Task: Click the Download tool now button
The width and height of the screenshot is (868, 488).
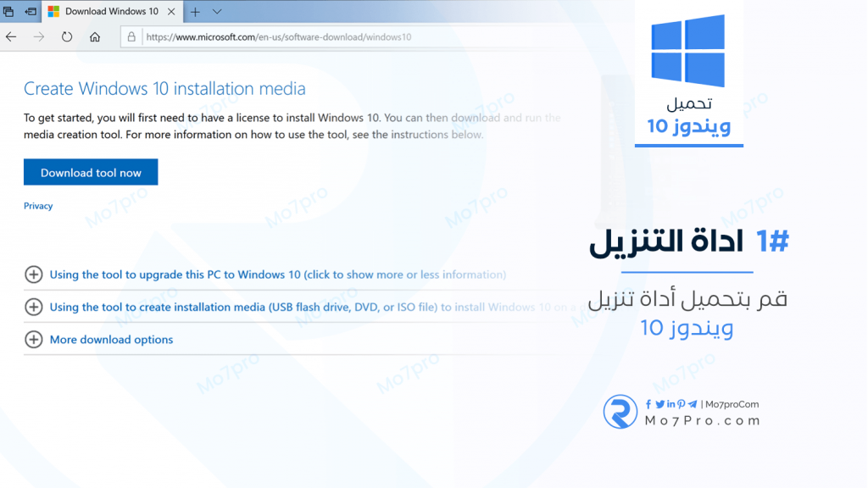Action: pyautogui.click(x=91, y=172)
